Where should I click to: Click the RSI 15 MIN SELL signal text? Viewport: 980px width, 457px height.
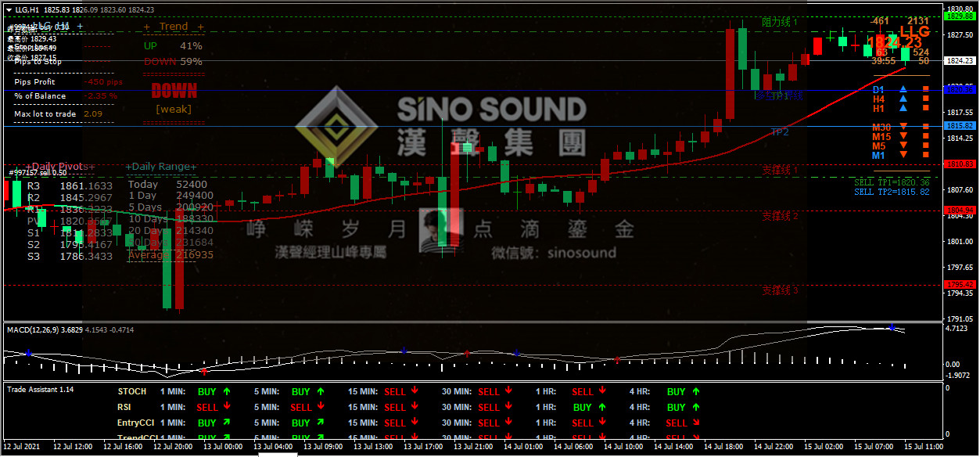(x=395, y=407)
